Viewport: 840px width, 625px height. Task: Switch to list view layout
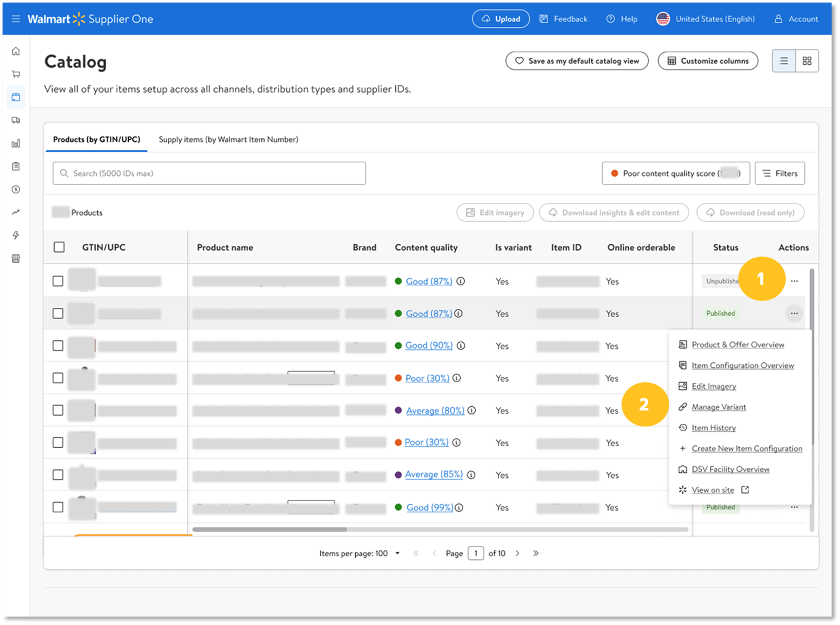pos(784,61)
